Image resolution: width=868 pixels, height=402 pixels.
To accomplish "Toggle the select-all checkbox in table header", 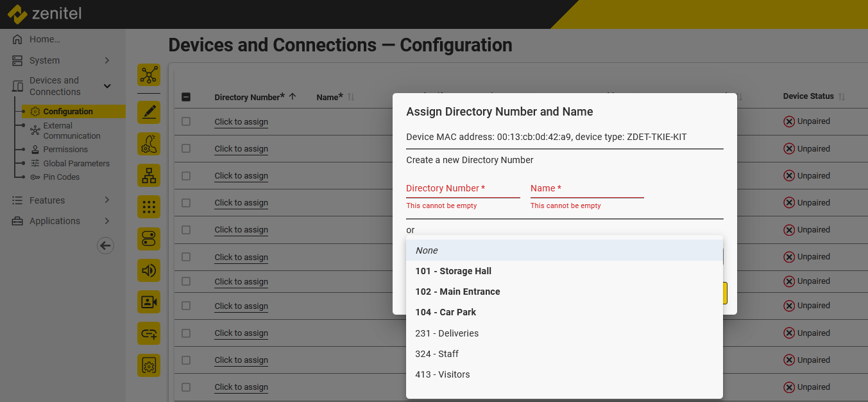I will coord(186,97).
